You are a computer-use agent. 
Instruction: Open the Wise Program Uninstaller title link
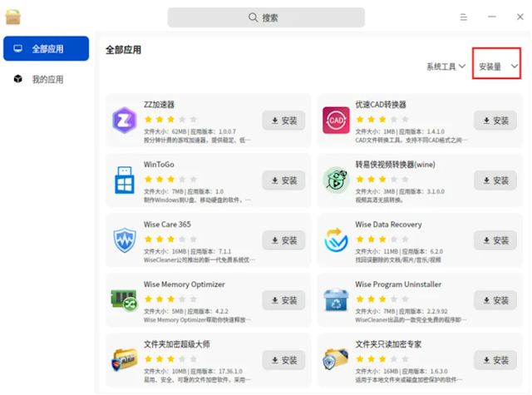pos(398,284)
